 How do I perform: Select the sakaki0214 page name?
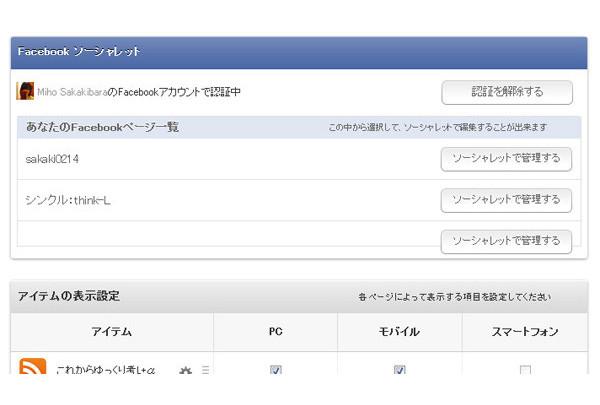52,159
